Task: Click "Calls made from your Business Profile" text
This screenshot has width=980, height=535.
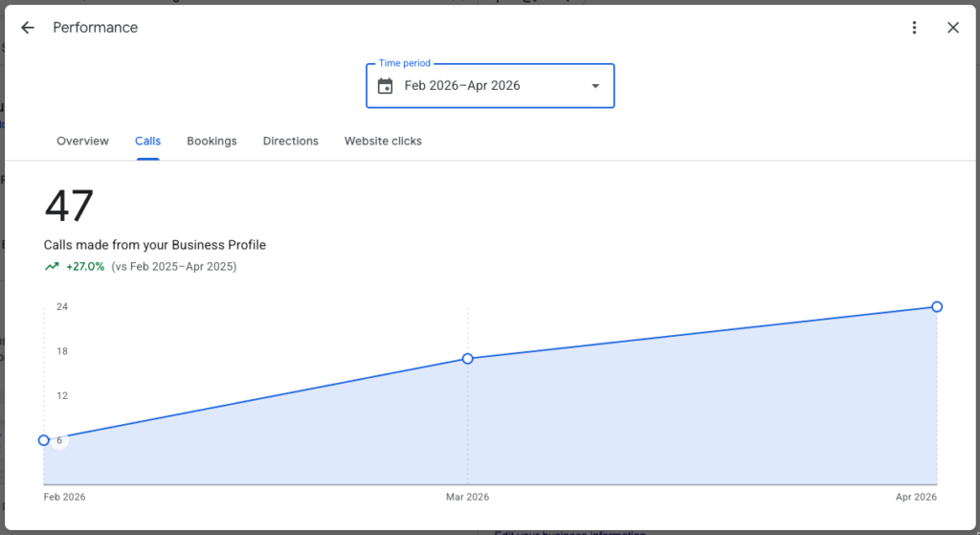Action: click(155, 245)
